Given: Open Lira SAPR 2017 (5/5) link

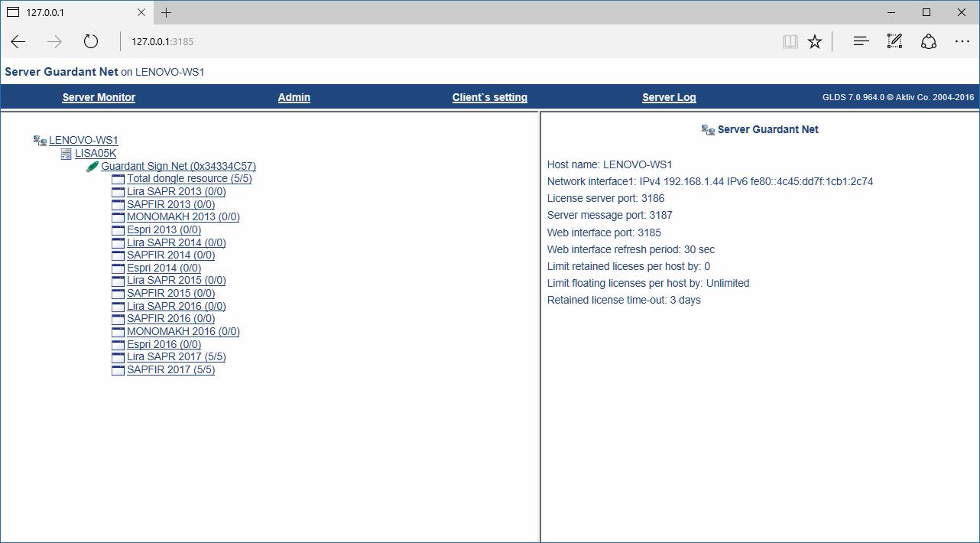Looking at the screenshot, I should (176, 357).
